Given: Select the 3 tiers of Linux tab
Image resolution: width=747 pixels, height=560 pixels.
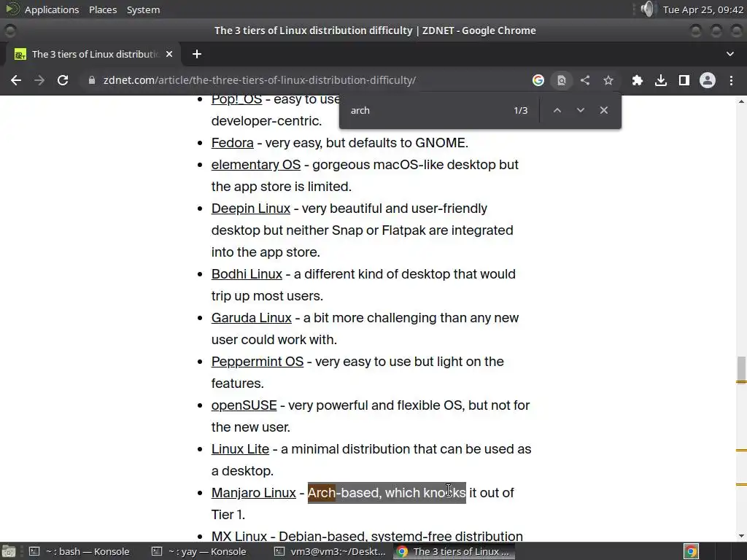Looking at the screenshot, I should [93, 54].
